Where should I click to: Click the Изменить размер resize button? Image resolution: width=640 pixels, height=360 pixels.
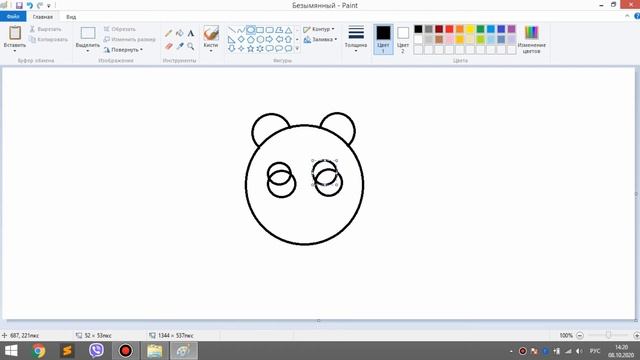129,40
